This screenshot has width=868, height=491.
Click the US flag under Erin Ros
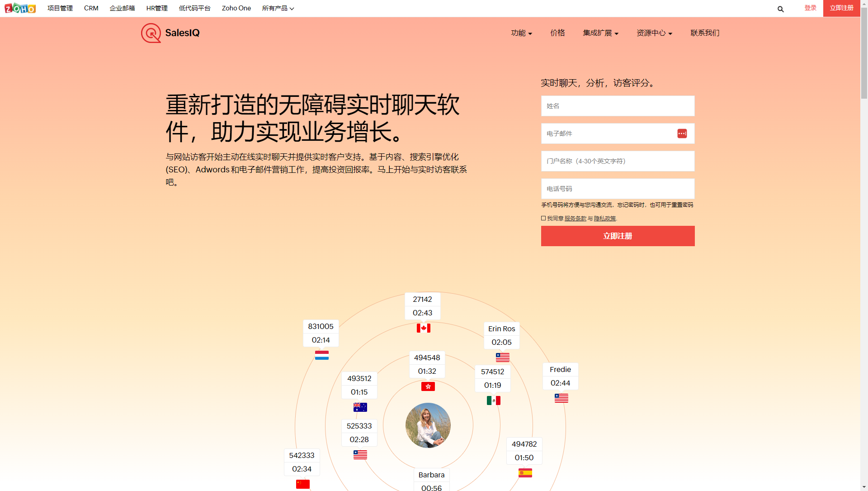503,357
